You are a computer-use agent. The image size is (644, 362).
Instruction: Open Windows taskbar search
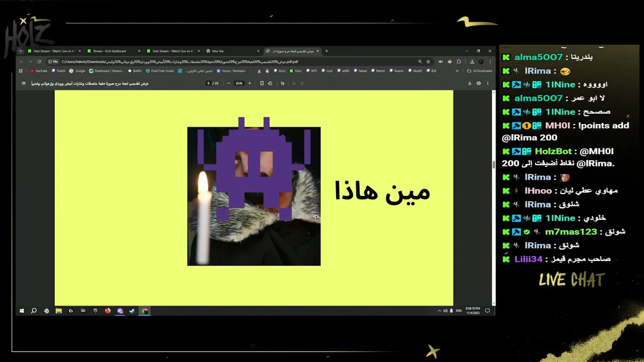click(34, 311)
